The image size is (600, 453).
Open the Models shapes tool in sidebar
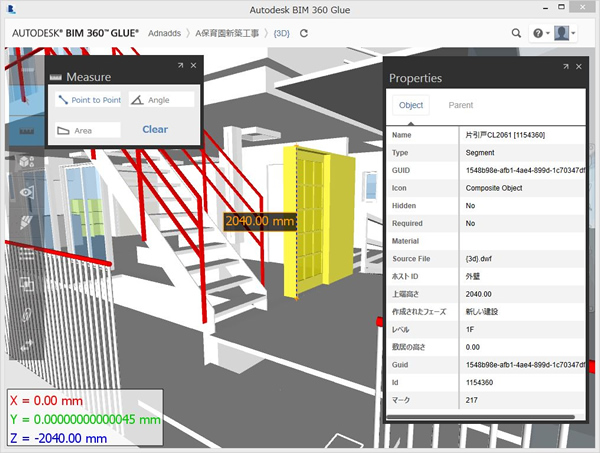point(26,162)
